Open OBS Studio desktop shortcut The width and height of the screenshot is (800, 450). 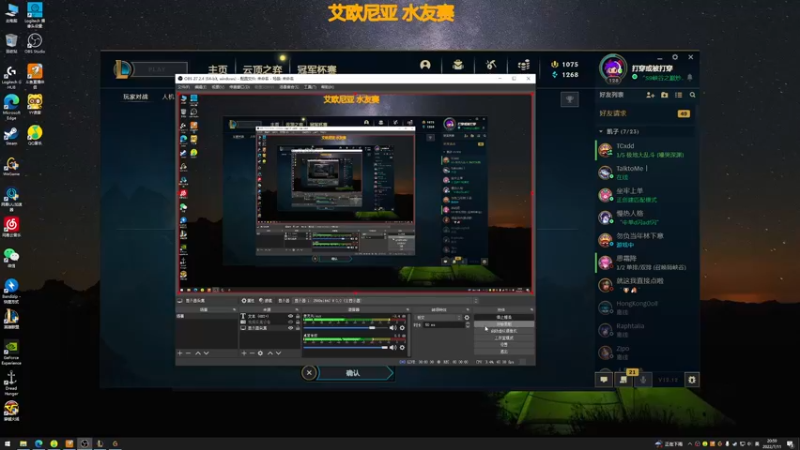coord(35,43)
